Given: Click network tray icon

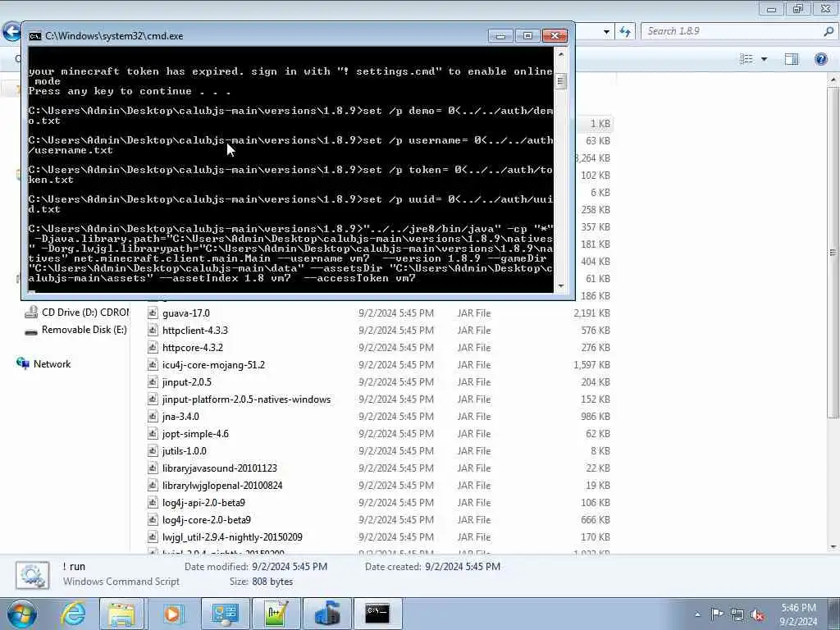Looking at the screenshot, I should click(737, 614).
